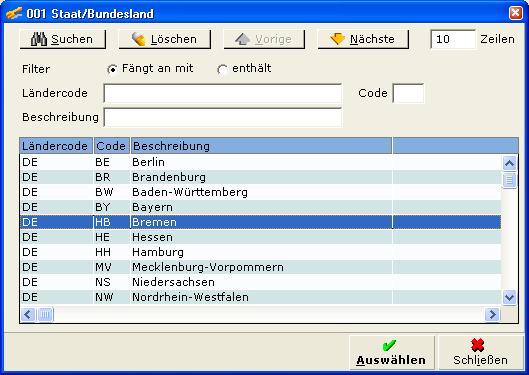Click the binoculars Suchen icon
Image resolution: width=529 pixels, height=375 pixels.
tap(39, 39)
